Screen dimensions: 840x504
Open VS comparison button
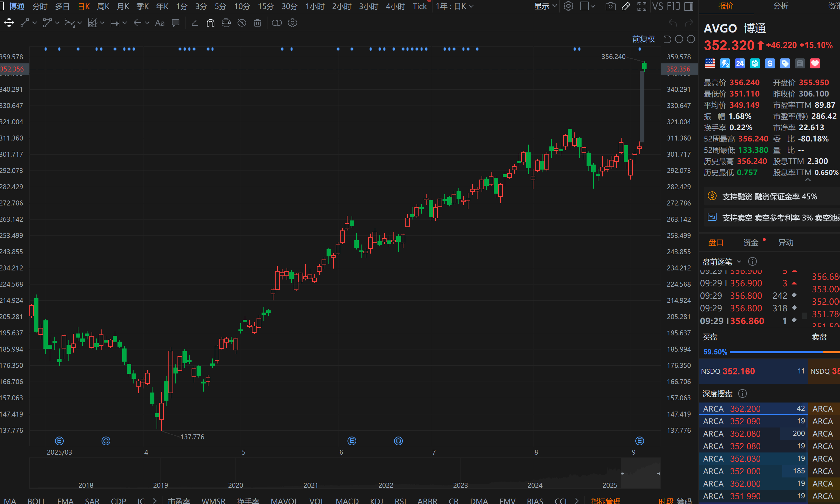click(657, 6)
